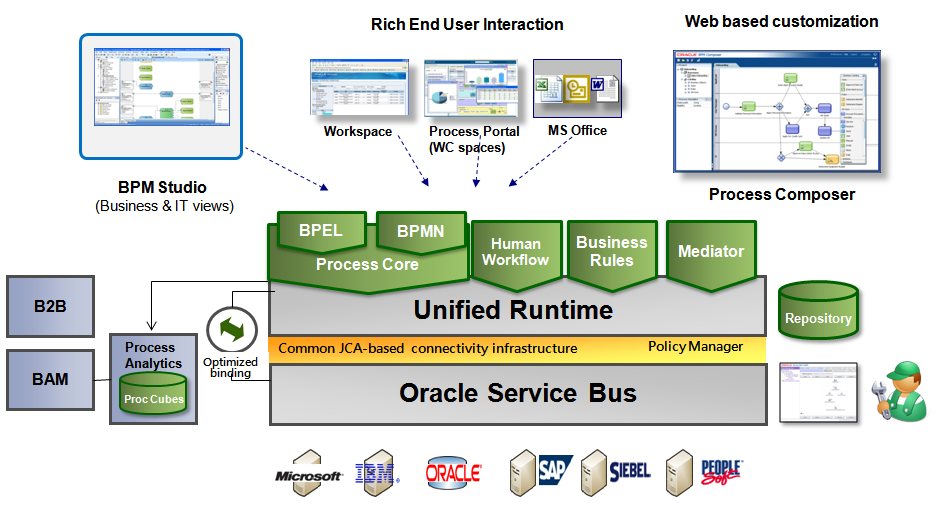This screenshot has height=510, width=940.
Task: Click the BPM Studio screenshot thumbnail
Action: coord(161,87)
